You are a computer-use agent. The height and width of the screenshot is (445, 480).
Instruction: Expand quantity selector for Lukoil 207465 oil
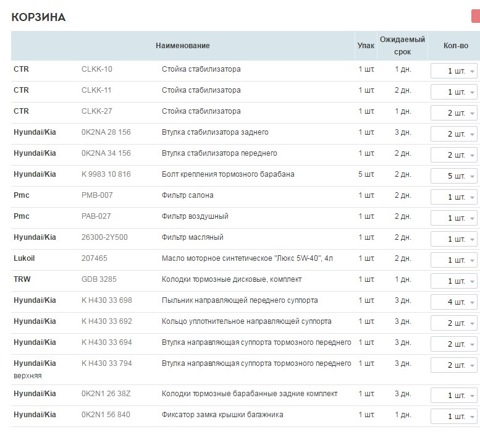454,260
